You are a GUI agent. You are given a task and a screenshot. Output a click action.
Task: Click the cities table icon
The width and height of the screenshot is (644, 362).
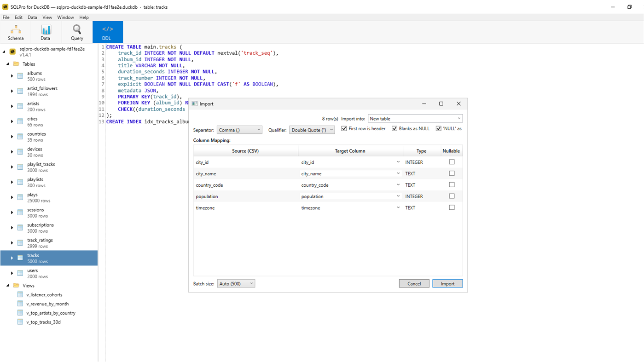coord(20,121)
